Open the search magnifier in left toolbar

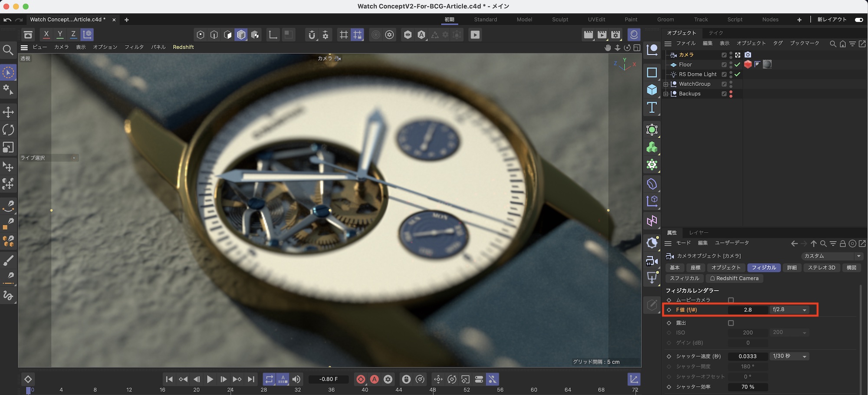tap(8, 50)
